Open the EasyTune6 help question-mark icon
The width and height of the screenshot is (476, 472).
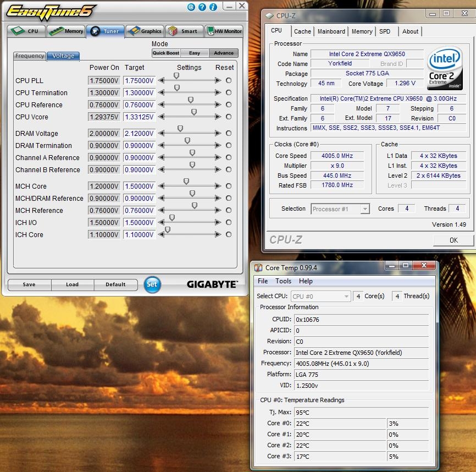tap(202, 7)
